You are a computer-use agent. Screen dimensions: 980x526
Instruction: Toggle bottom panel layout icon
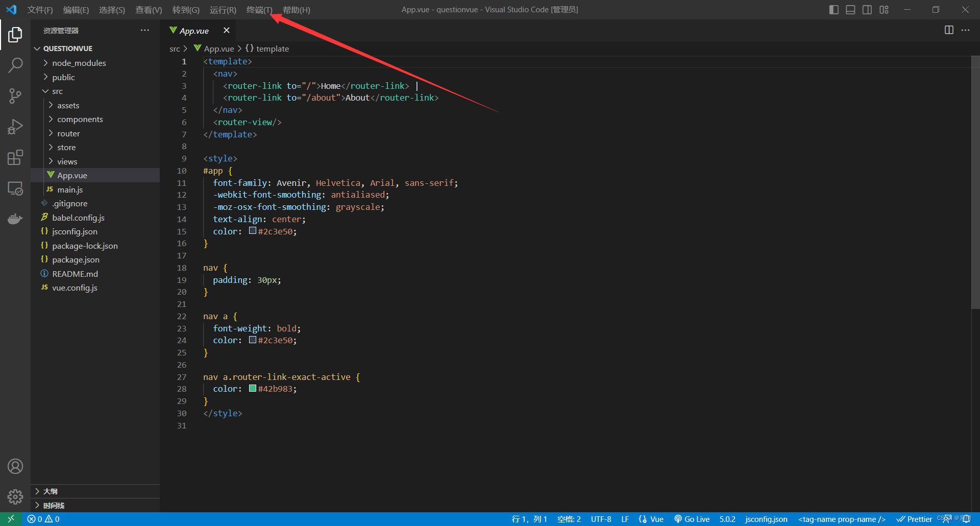coord(850,10)
